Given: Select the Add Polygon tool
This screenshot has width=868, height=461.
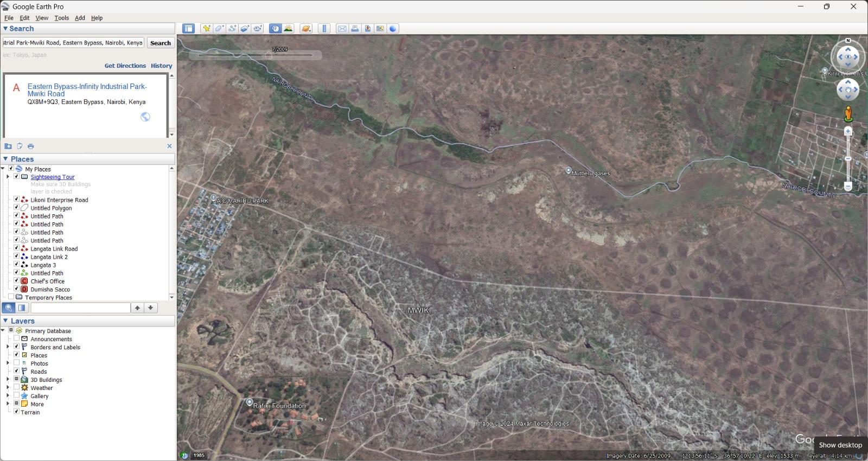Looking at the screenshot, I should (x=219, y=29).
